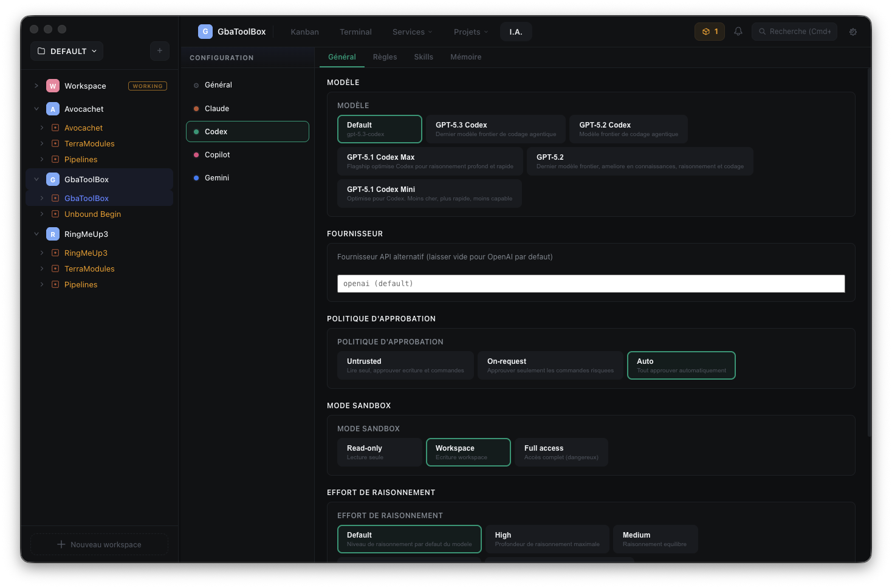
Task: Open the Gemini configuration section
Action: click(247, 178)
